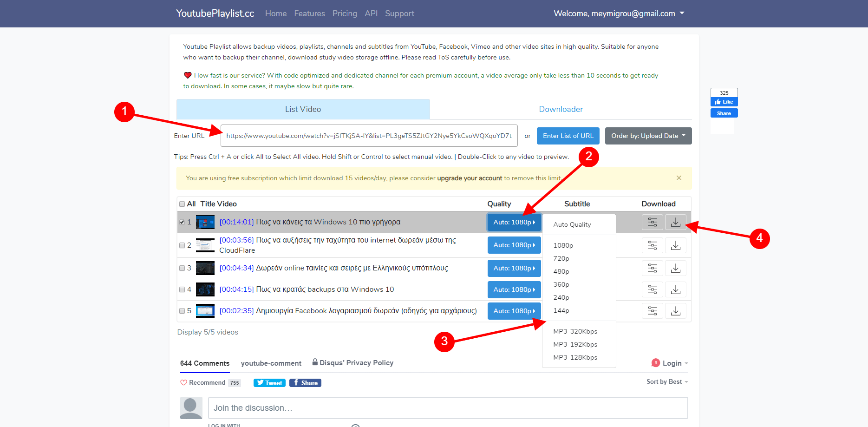
Task: Expand quality dropdown for video 2
Action: 514,245
